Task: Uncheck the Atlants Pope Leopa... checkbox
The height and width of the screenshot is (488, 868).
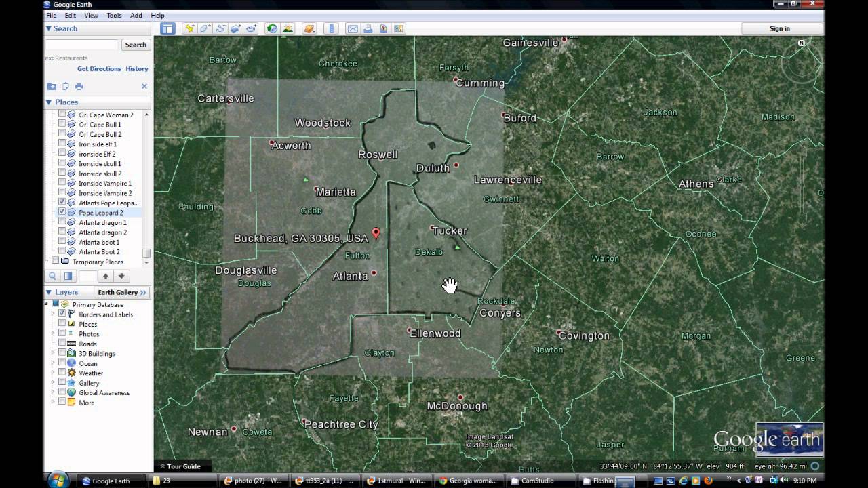Action: (62, 202)
